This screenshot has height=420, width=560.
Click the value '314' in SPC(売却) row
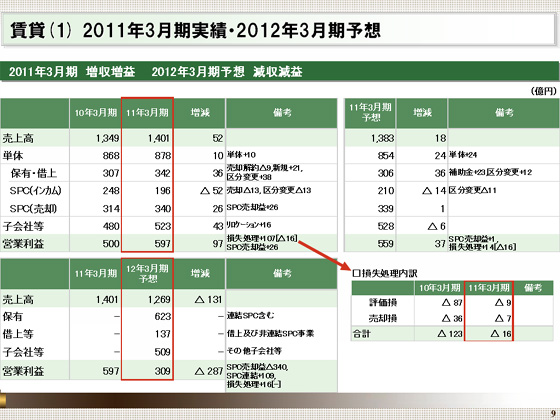point(111,209)
